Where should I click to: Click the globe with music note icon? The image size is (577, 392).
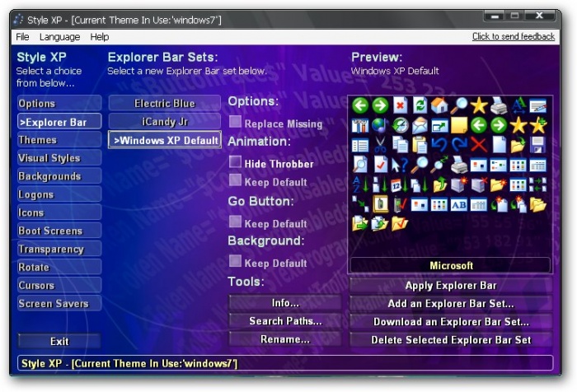coord(380,125)
